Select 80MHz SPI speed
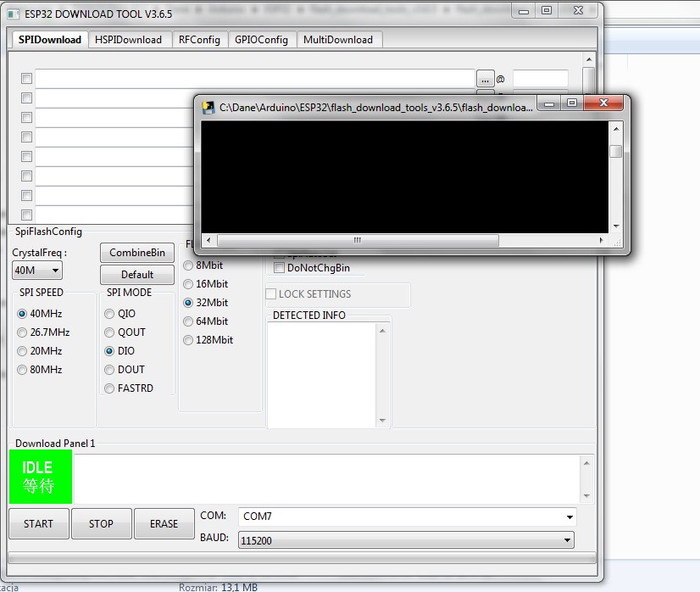Viewport: 700px width, 592px height. tap(40, 370)
